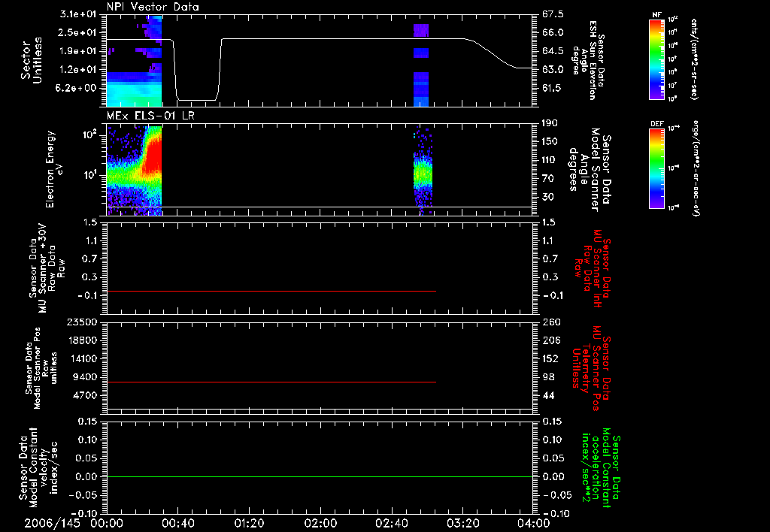Click the red 'MU Scanner Intf Raw Data' label

coord(591,268)
